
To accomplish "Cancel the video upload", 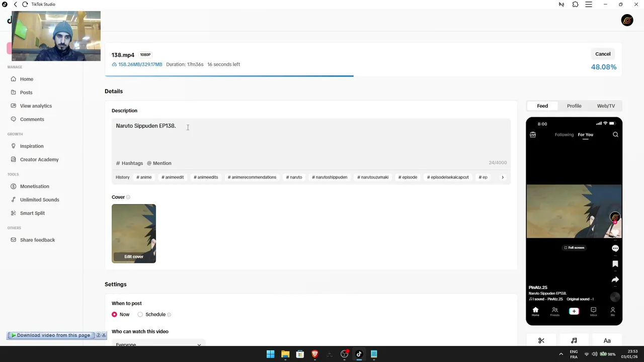I will [x=603, y=54].
